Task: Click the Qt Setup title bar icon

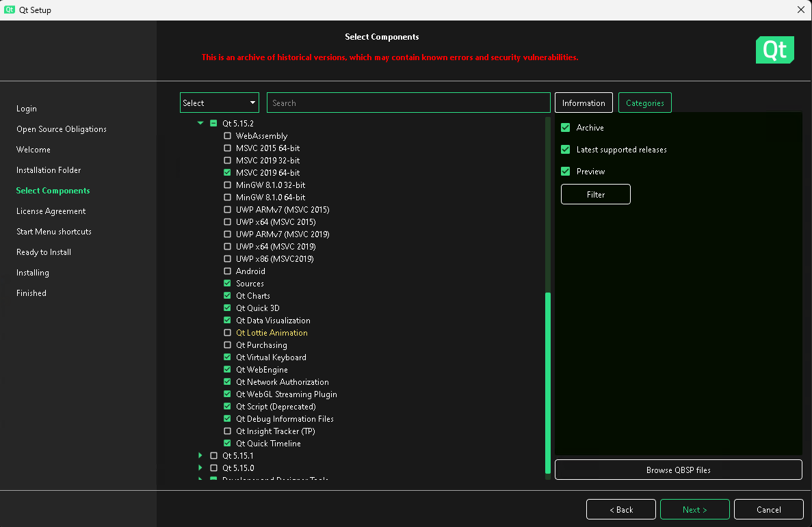Action: click(x=10, y=10)
